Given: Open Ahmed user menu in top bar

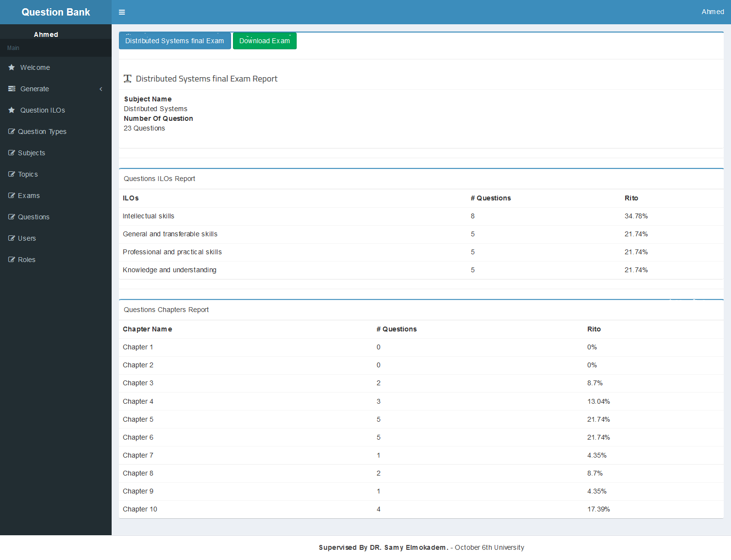Looking at the screenshot, I should [713, 12].
